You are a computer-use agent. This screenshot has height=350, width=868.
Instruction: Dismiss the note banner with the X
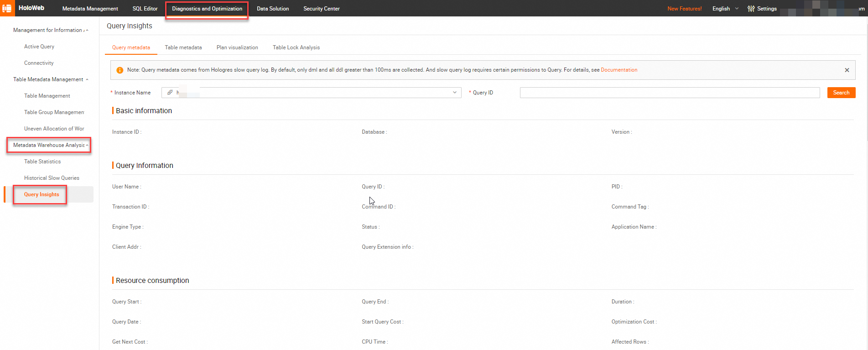pos(847,70)
